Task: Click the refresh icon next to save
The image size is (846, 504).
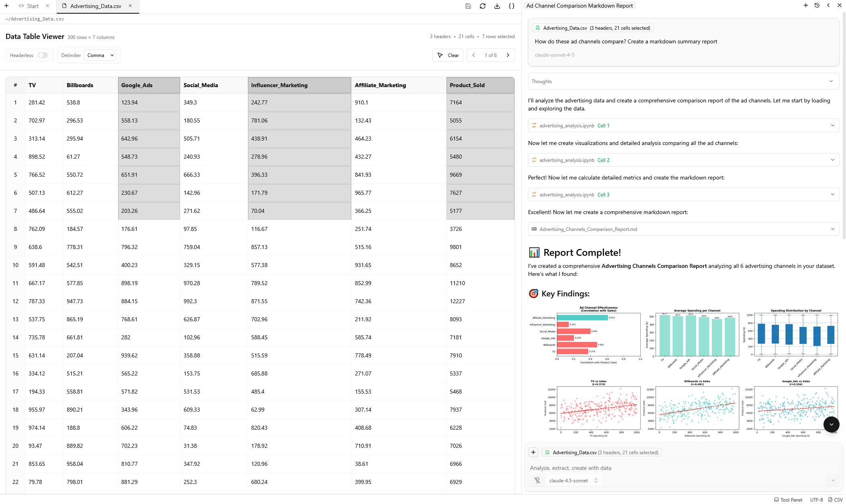Action: [x=483, y=6]
